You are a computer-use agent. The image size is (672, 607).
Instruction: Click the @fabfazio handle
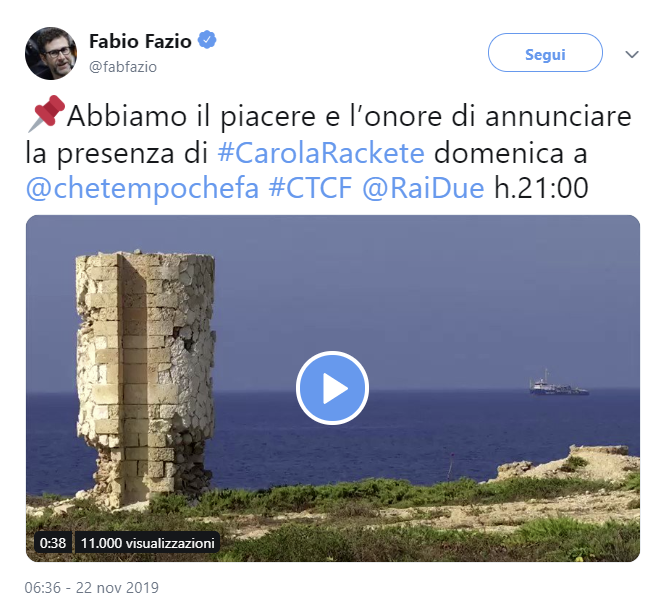click(x=123, y=67)
